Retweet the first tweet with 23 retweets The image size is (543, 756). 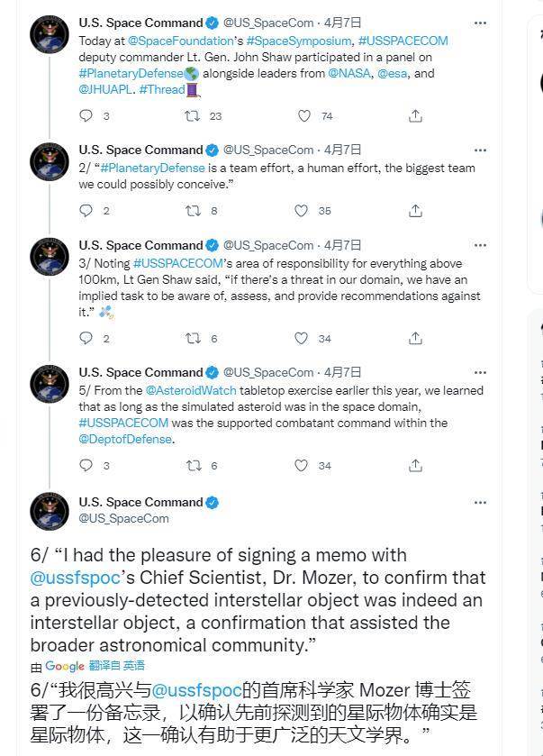pos(193,115)
